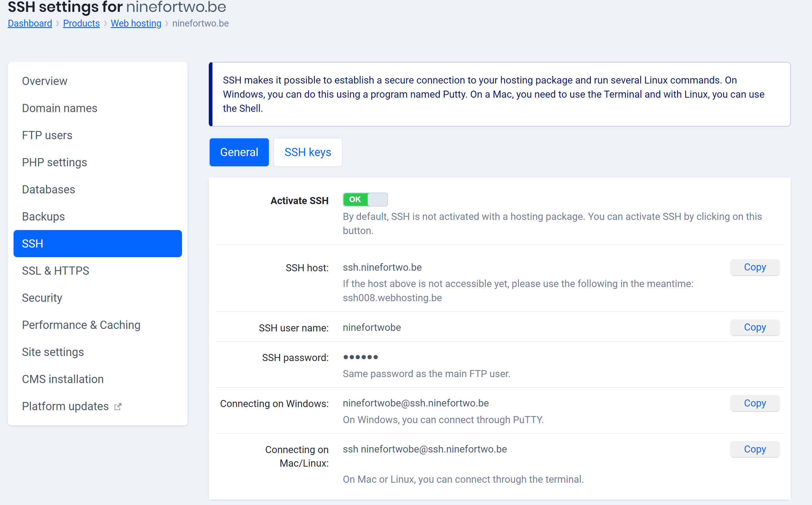This screenshot has height=505, width=812.
Task: Navigate to Domain names in sidebar
Action: point(60,108)
